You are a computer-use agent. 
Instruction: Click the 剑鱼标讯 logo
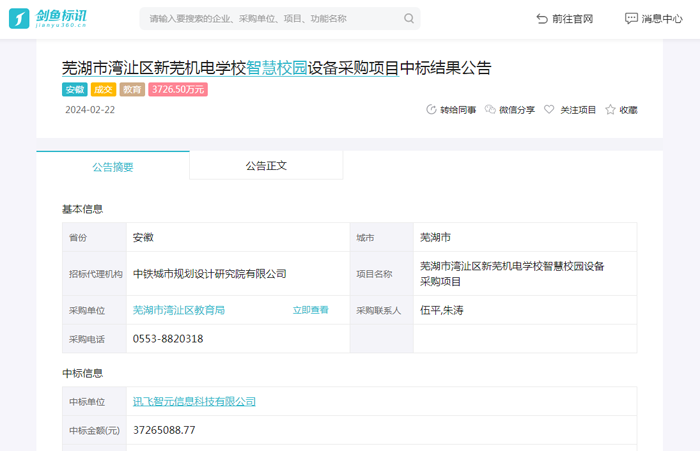[48, 18]
